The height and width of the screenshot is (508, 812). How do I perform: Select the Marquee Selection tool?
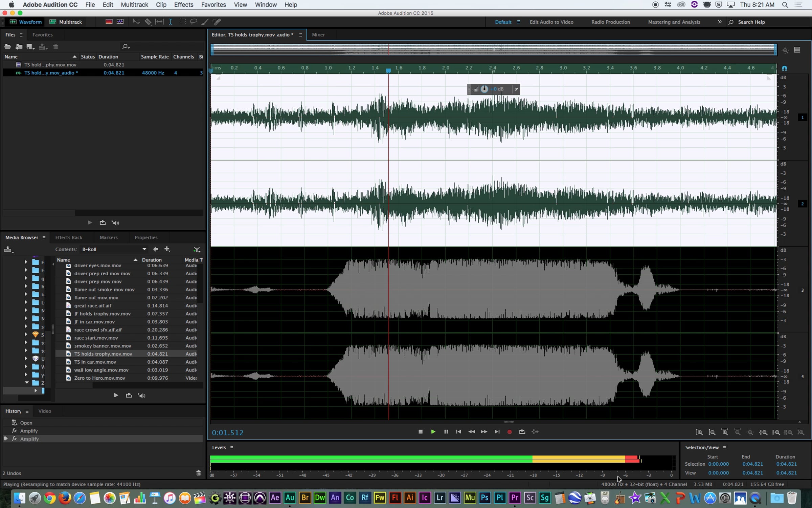182,22
